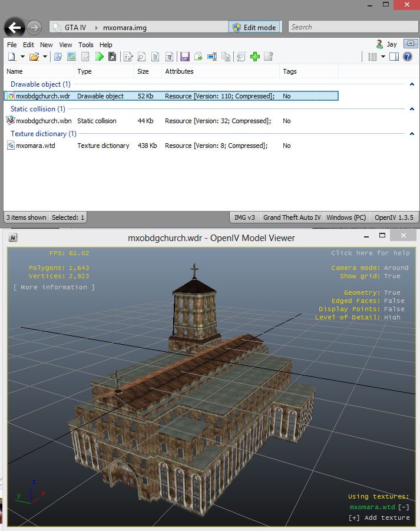The width and height of the screenshot is (420, 531).
Task: Sort by Attributes column header
Action: [221, 71]
